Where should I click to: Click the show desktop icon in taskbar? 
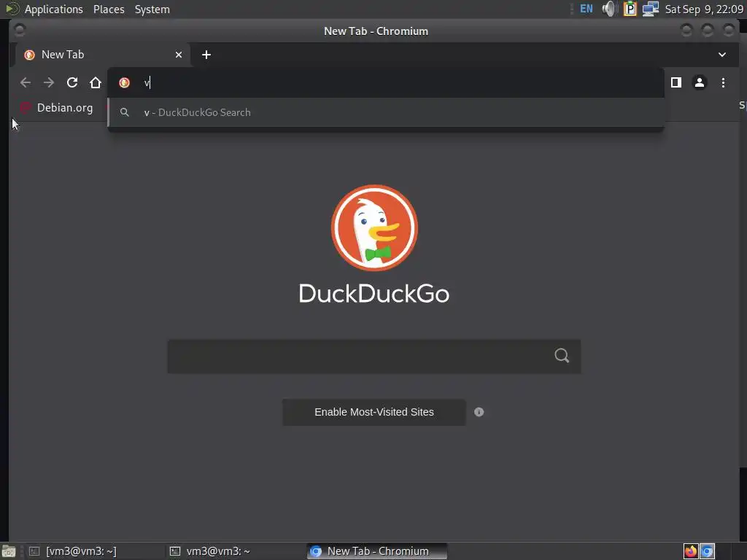(x=8, y=551)
